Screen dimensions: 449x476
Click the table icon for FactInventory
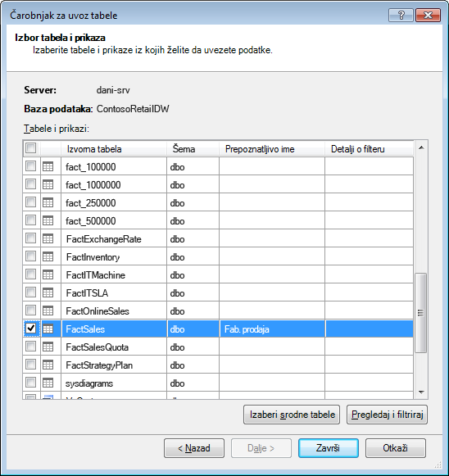point(48,256)
